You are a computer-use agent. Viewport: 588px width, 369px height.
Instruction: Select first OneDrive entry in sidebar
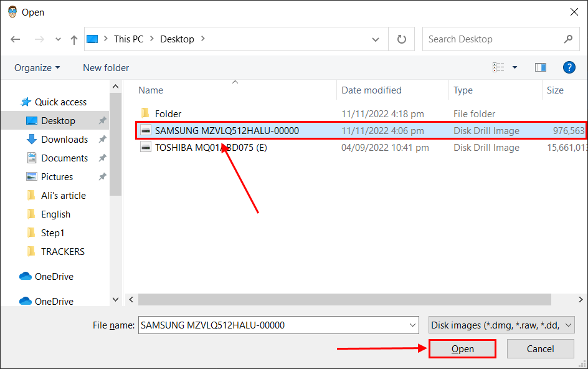click(54, 277)
